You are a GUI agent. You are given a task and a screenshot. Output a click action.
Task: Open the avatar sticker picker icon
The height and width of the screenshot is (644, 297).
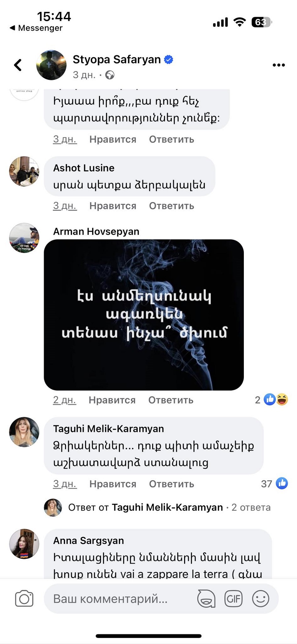click(206, 598)
